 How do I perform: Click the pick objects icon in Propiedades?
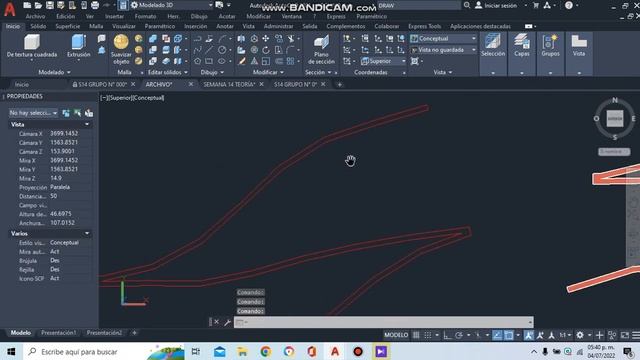(x=77, y=113)
